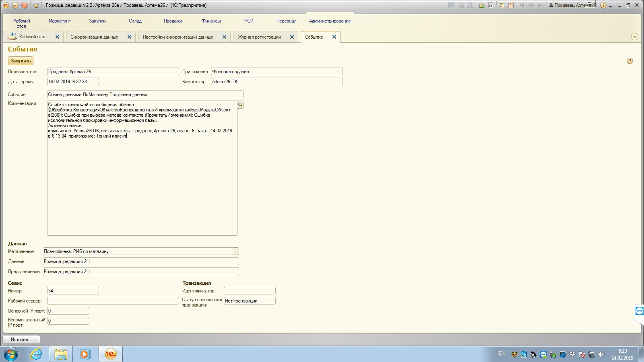
Task: Click the Пользователь field
Action: coord(113,72)
